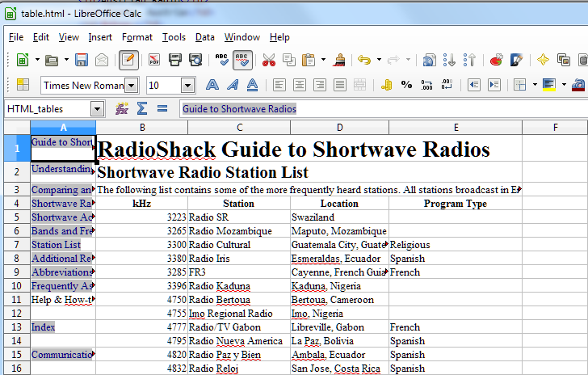Delete a Decimal Place
588x375 pixels.
447,85
